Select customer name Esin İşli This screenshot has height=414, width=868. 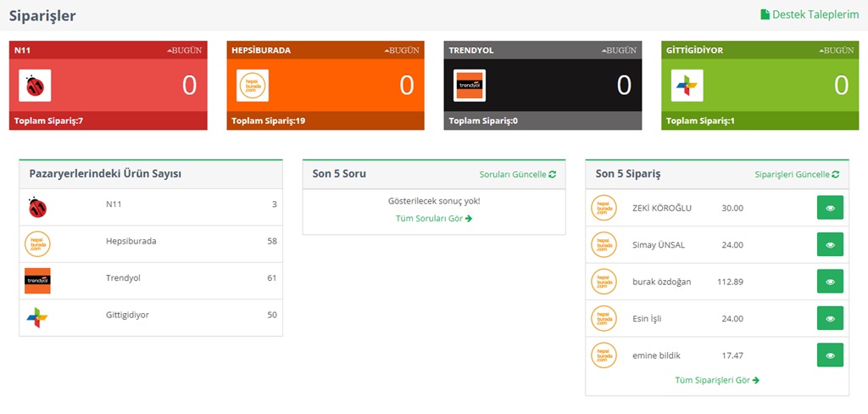[647, 319]
